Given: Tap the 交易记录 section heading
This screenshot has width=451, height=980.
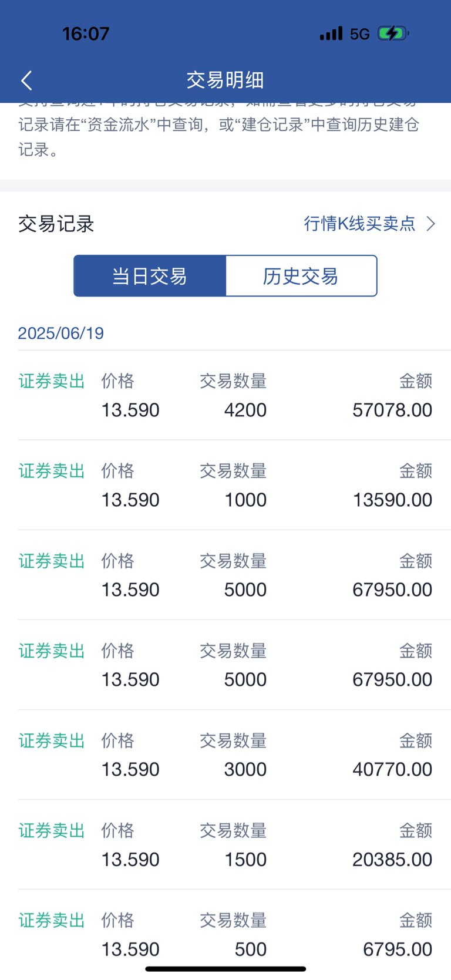Looking at the screenshot, I should (56, 224).
